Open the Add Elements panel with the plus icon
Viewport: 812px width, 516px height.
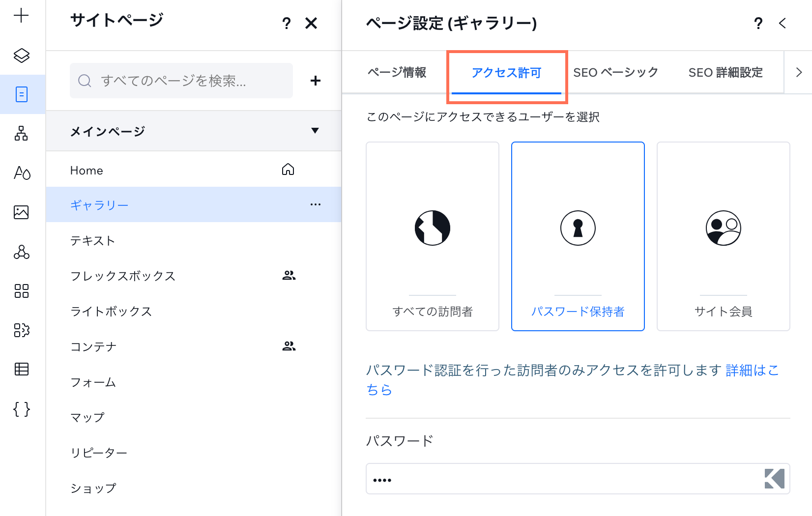(22, 15)
